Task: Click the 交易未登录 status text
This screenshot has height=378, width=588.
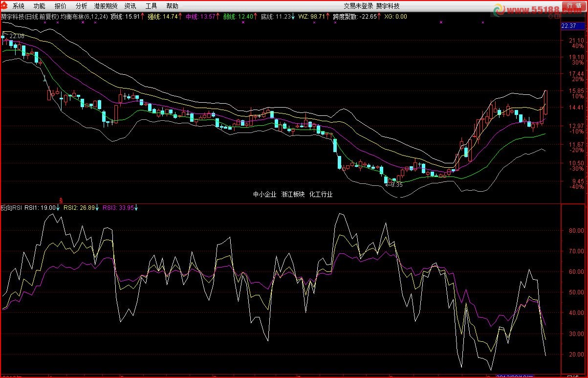Action: (x=358, y=6)
